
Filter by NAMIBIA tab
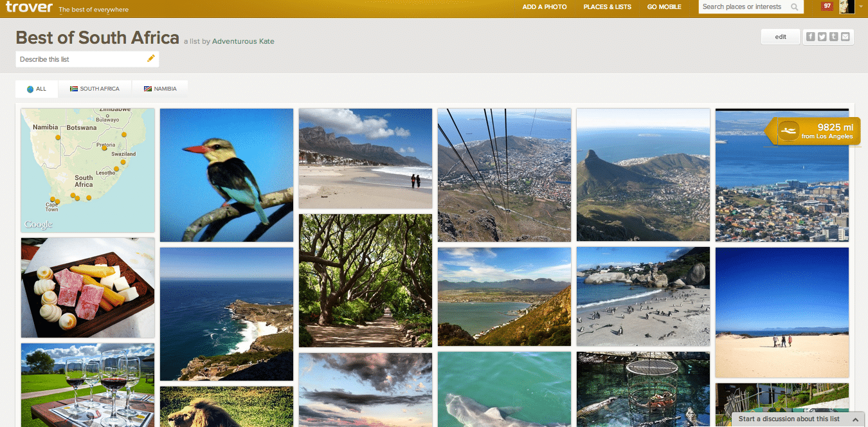pos(160,89)
